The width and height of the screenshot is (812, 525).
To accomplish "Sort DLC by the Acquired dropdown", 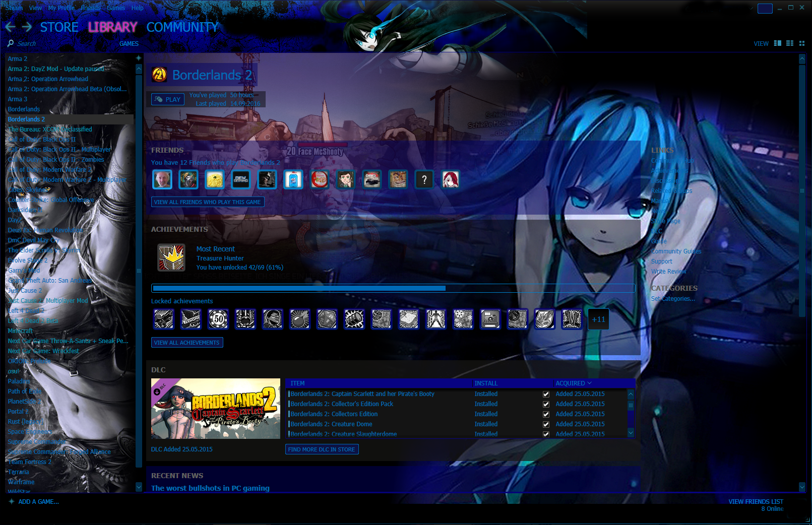I will (574, 383).
